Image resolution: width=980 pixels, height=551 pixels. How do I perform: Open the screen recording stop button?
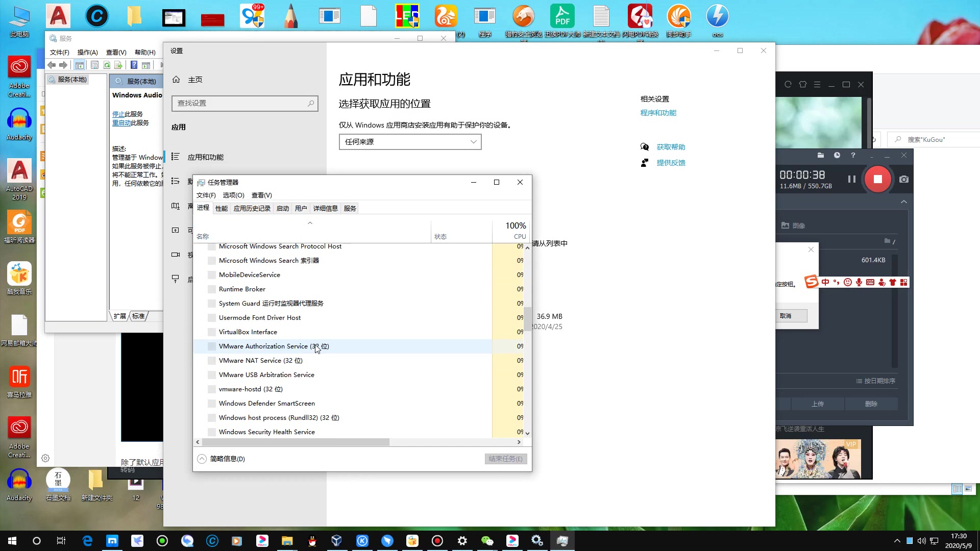tap(877, 178)
